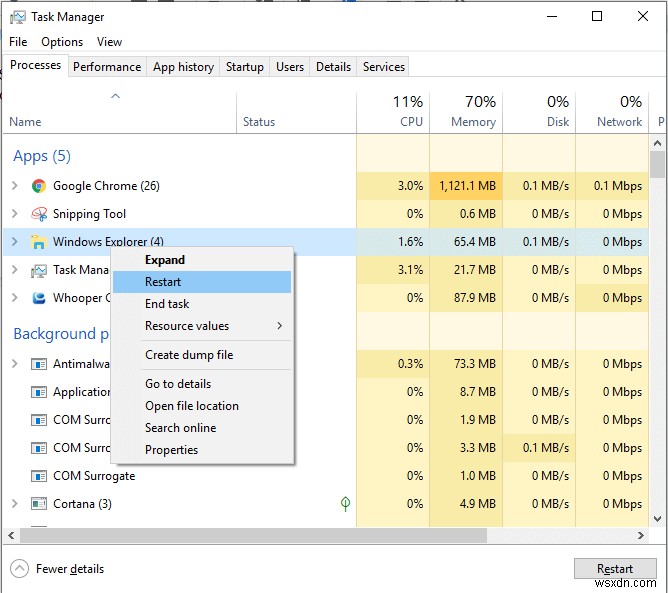Switch to the Performance tab

coord(107,67)
